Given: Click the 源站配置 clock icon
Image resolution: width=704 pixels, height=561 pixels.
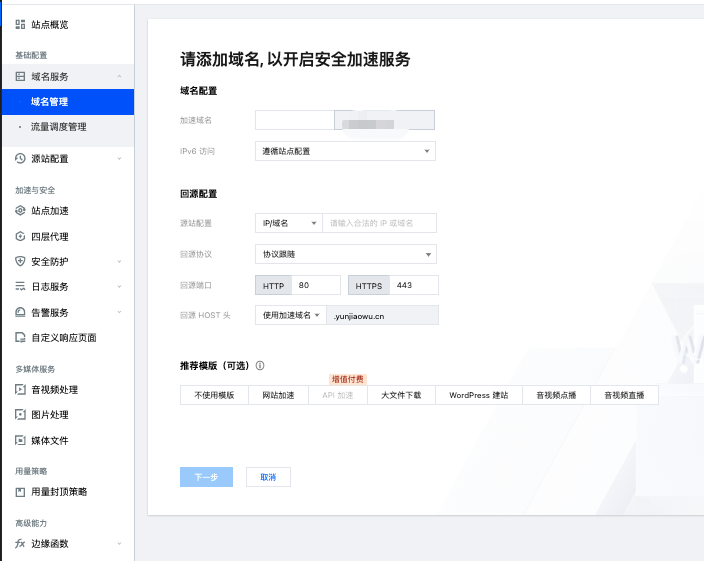Looking at the screenshot, I should click(20, 158).
